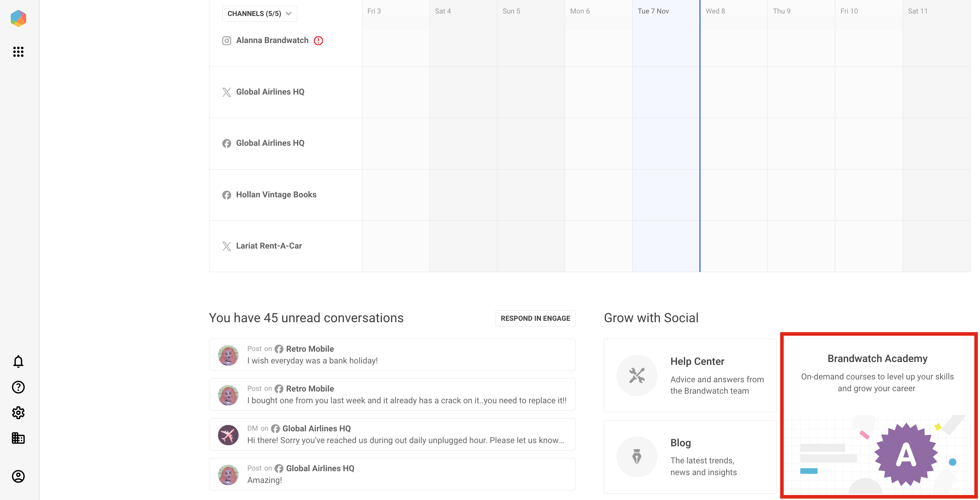Click the Sat 4 column header

click(x=442, y=11)
